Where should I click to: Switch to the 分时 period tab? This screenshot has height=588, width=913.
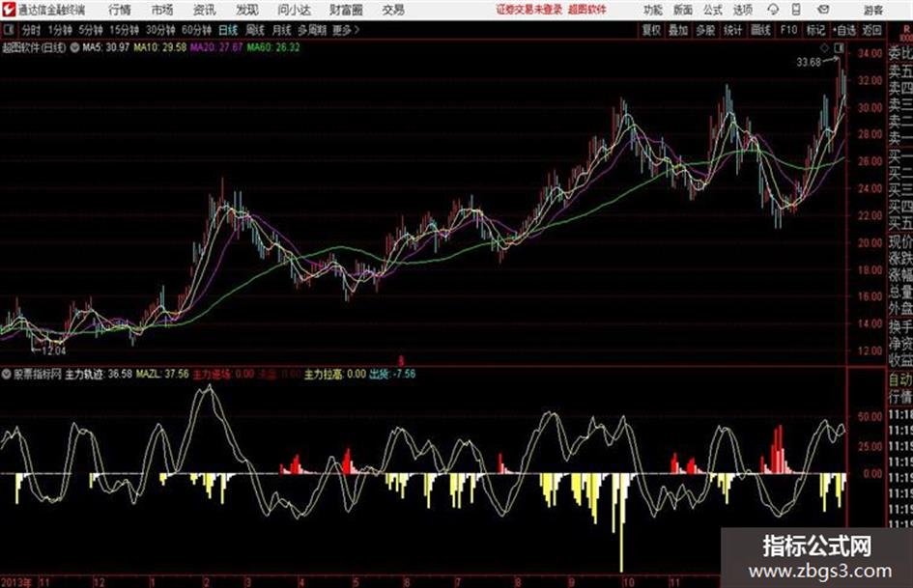pos(32,30)
